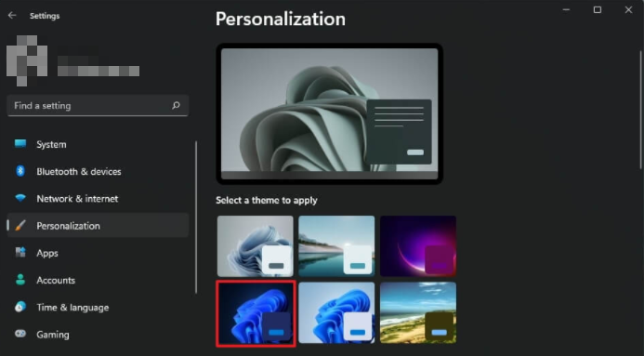The width and height of the screenshot is (644, 356).
Task: Apply the light blue bloom theme
Action: tap(255, 246)
